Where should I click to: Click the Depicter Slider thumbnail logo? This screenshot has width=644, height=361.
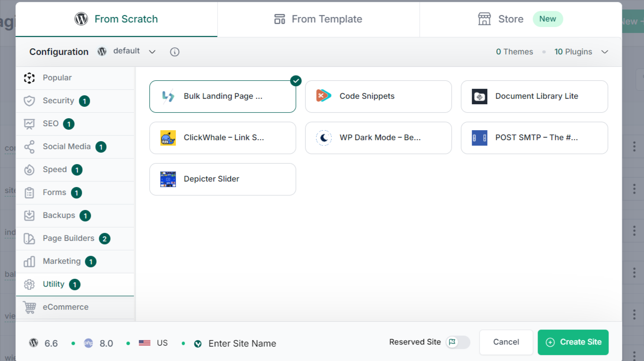(168, 179)
